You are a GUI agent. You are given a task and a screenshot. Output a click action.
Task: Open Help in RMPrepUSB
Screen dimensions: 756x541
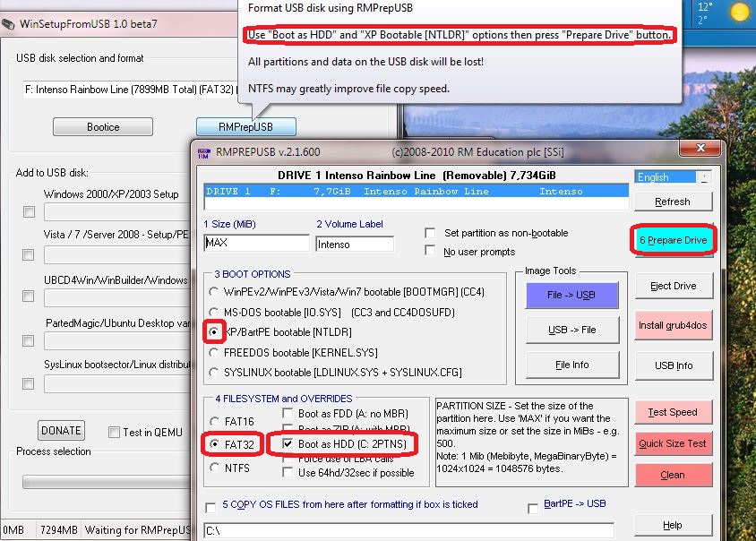click(673, 525)
